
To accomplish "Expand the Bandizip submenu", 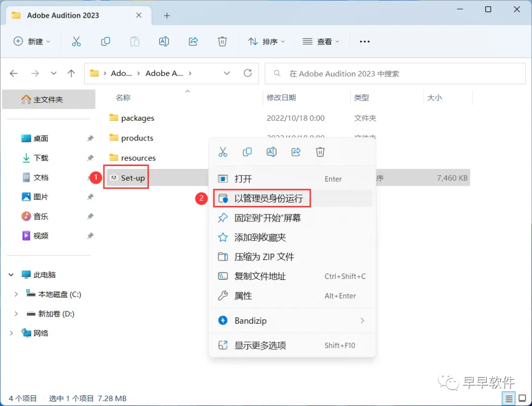I will pyautogui.click(x=363, y=320).
